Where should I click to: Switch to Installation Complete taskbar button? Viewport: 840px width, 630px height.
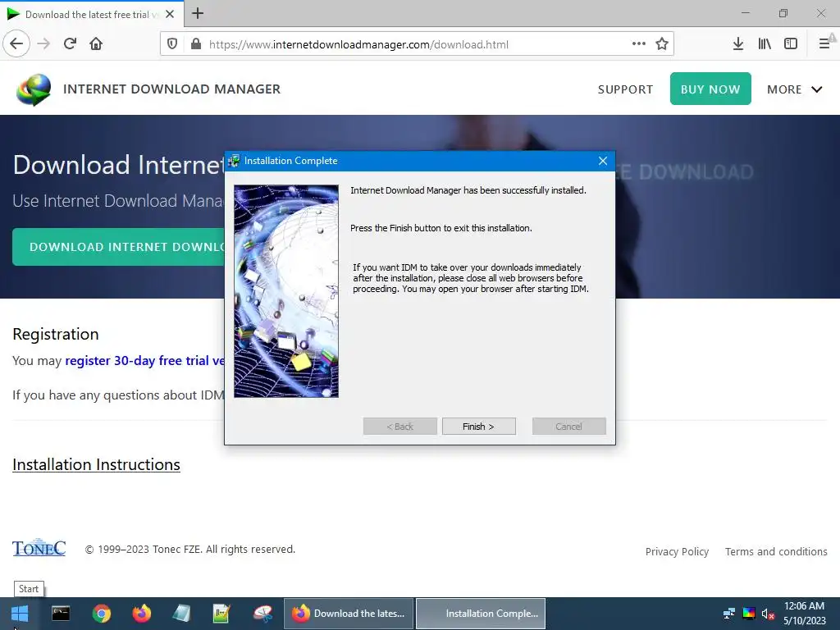tap(481, 614)
